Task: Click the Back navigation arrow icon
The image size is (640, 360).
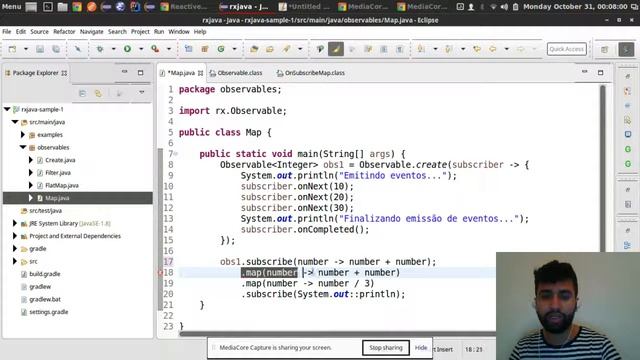Action: click(493, 49)
